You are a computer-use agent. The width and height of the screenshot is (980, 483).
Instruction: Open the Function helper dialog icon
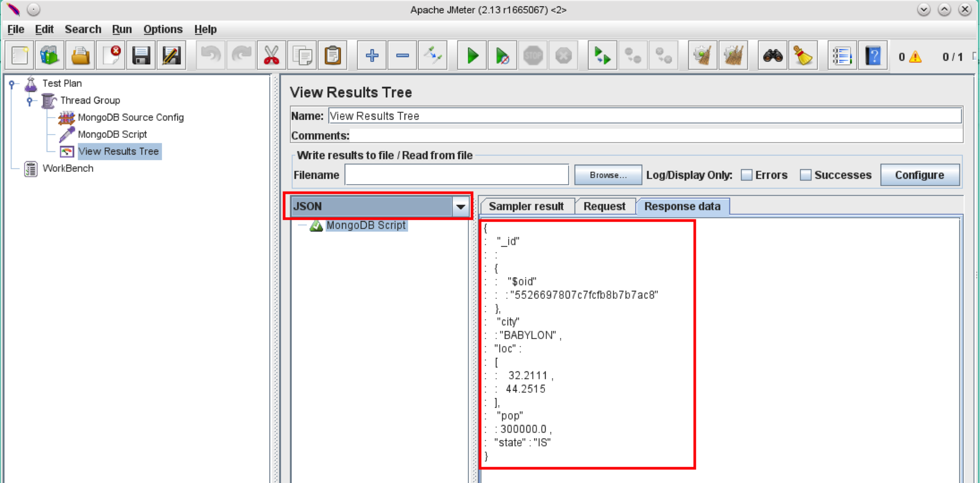[x=842, y=56]
